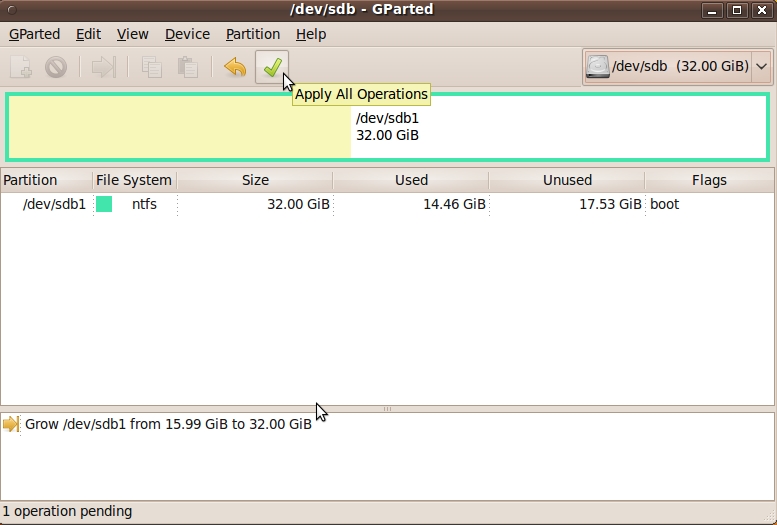777x525 pixels.
Task: Click the Paste partition toolbar icon
Action: pyautogui.click(x=187, y=67)
